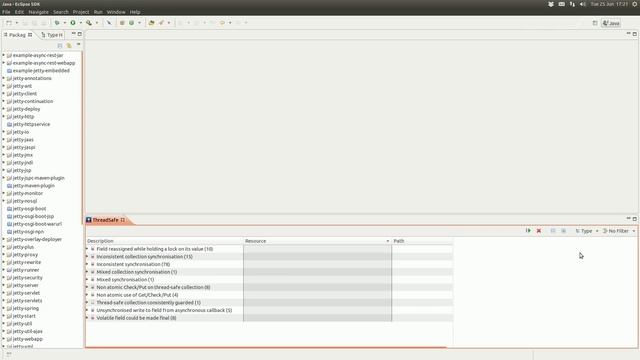Open the Window menu

click(116, 12)
